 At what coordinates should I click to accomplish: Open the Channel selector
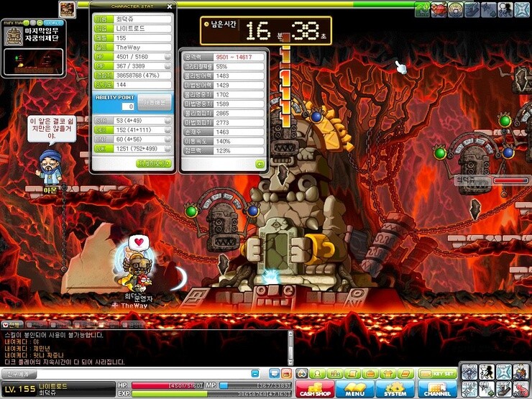(437, 389)
